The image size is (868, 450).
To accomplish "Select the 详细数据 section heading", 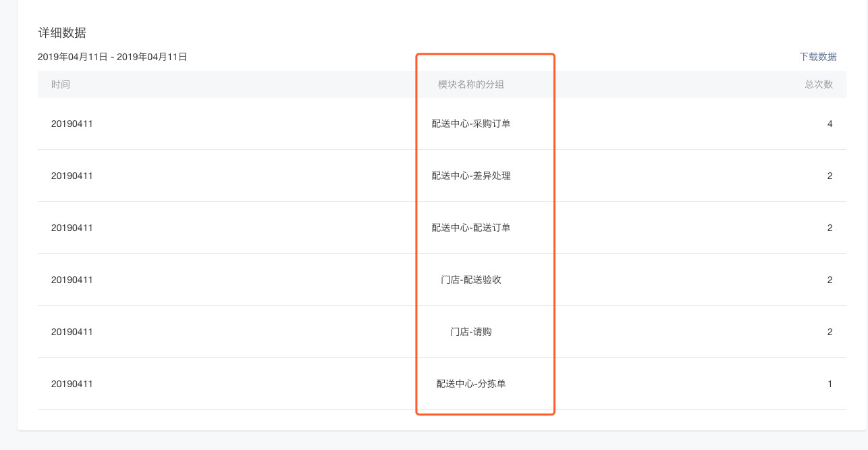I will (62, 32).
